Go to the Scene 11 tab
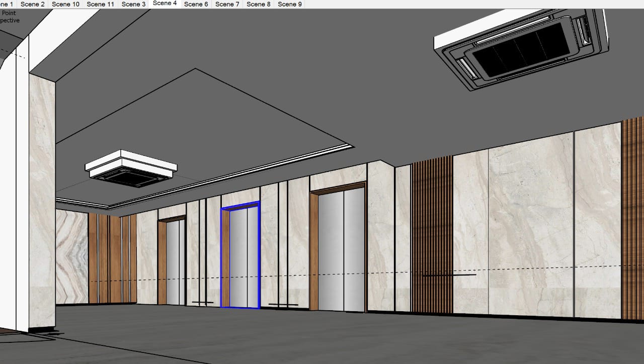Viewport: 644px width, 364px height. (x=100, y=4)
